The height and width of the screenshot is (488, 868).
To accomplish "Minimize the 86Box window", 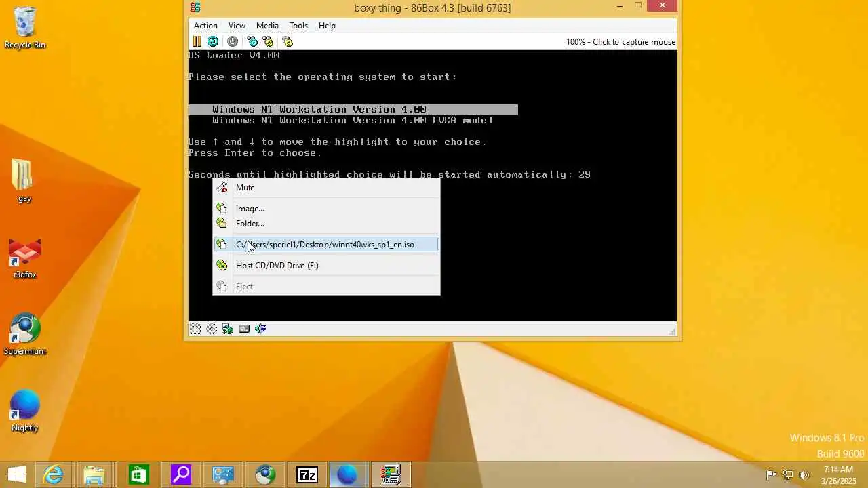I will click(620, 6).
